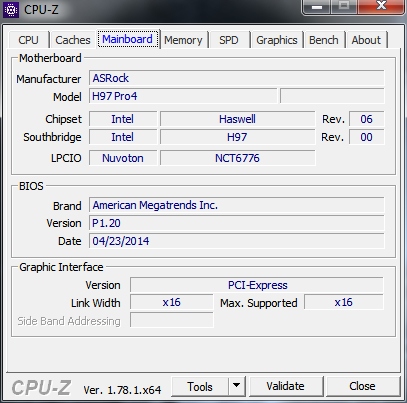Click the BIOS Date field 04/23/2014
This screenshot has height=403, width=407.
(x=237, y=241)
